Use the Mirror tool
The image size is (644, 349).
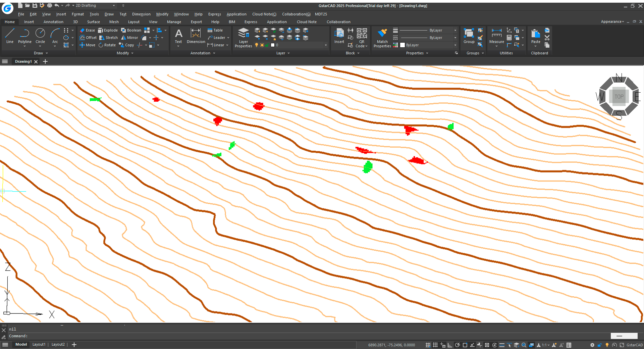(x=129, y=38)
